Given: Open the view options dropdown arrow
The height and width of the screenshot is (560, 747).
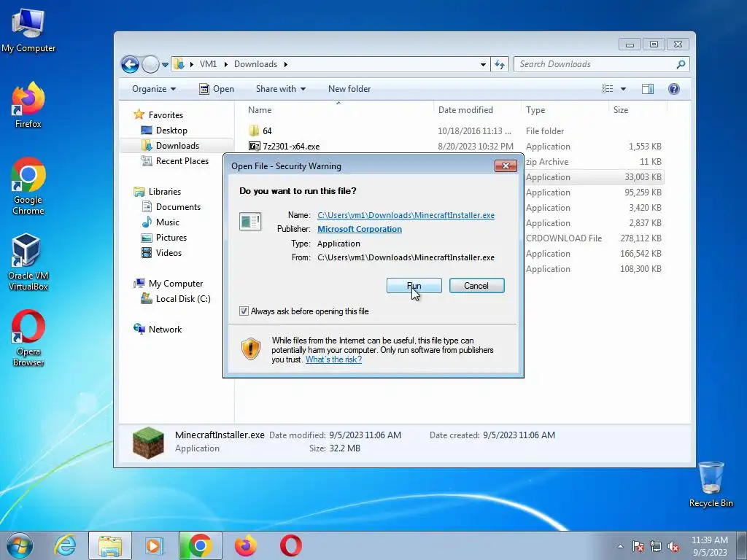Looking at the screenshot, I should (x=623, y=89).
